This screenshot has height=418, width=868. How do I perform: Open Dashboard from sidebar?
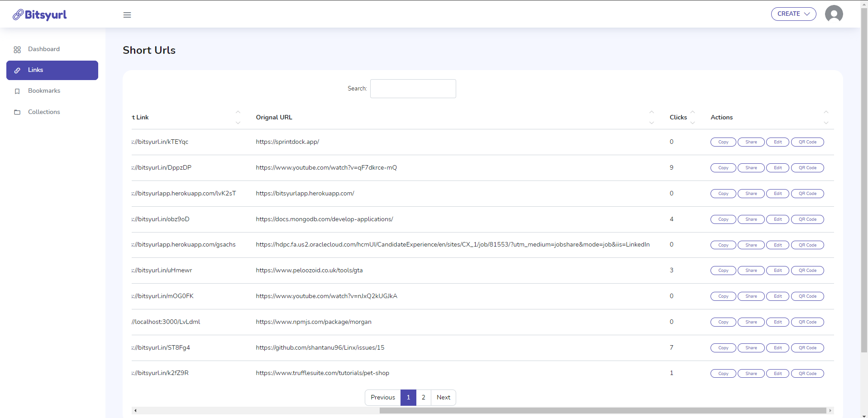coord(52,49)
